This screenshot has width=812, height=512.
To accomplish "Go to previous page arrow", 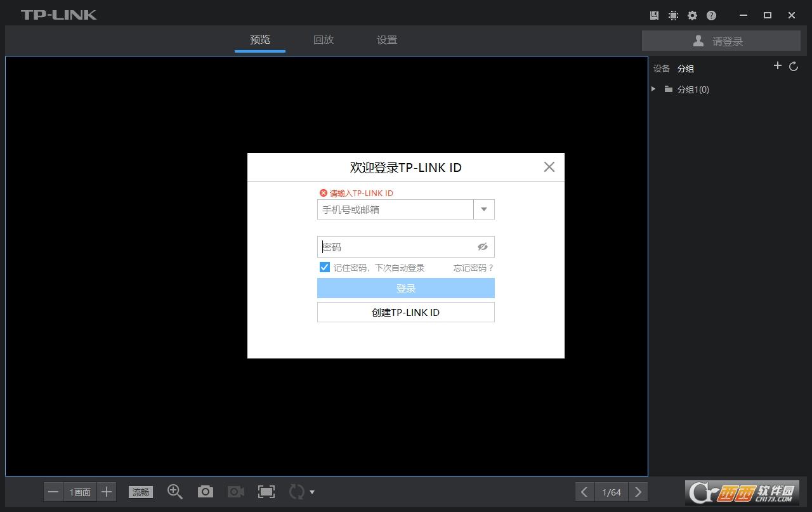I will pyautogui.click(x=584, y=492).
